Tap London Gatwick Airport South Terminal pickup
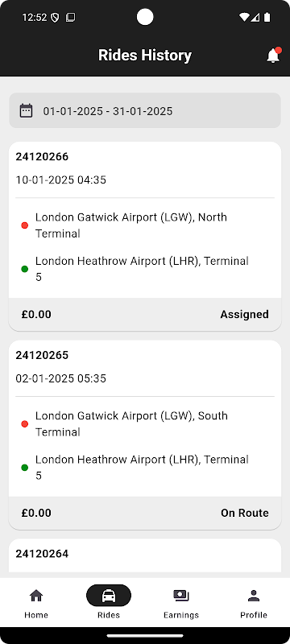This screenshot has width=290, height=644. pos(131,423)
